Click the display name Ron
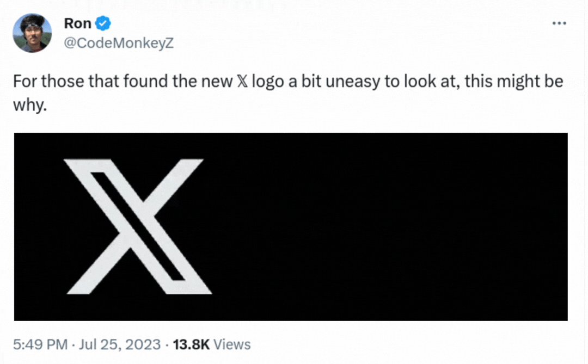The height and width of the screenshot is (364, 588). [77, 23]
